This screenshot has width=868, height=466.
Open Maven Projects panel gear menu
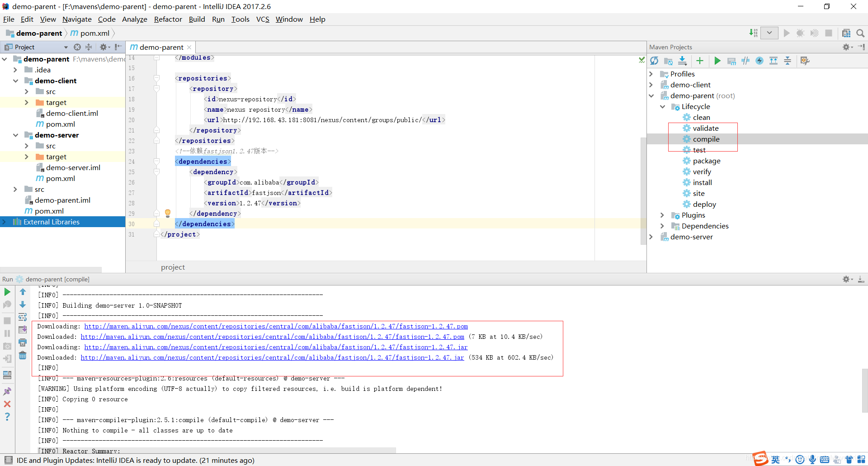pyautogui.click(x=847, y=47)
